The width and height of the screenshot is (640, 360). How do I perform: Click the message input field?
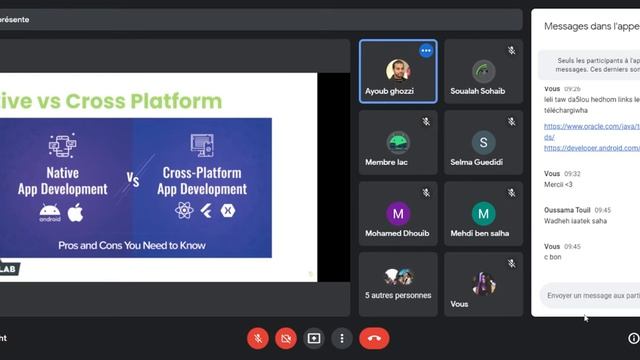point(591,296)
